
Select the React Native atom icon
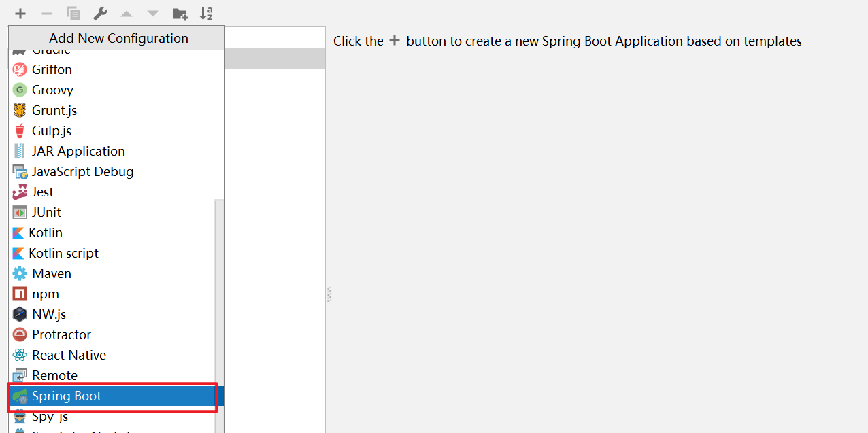click(20, 355)
